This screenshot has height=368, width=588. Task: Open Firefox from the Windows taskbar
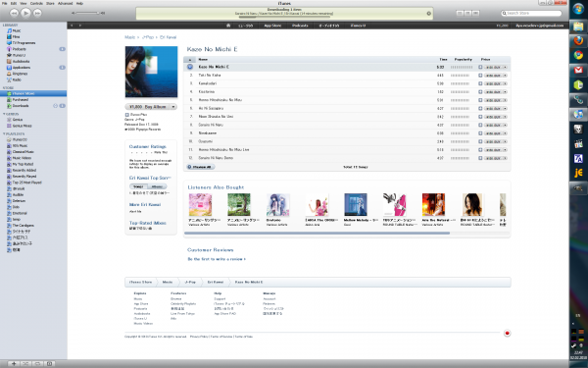pyautogui.click(x=578, y=40)
